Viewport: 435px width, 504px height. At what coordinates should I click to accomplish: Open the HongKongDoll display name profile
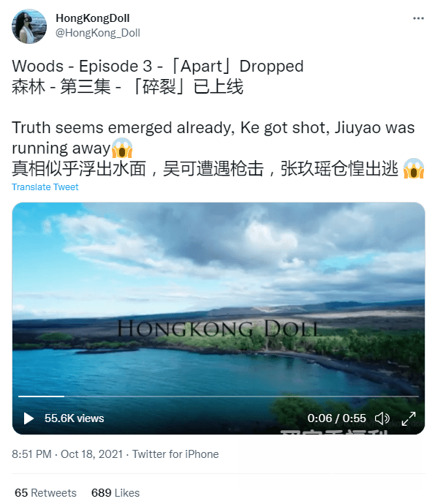[x=93, y=18]
